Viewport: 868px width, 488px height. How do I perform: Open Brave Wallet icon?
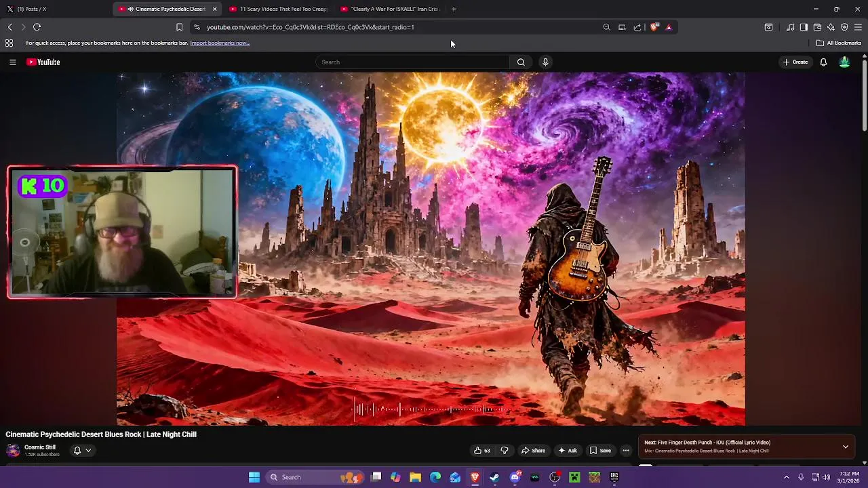point(817,27)
